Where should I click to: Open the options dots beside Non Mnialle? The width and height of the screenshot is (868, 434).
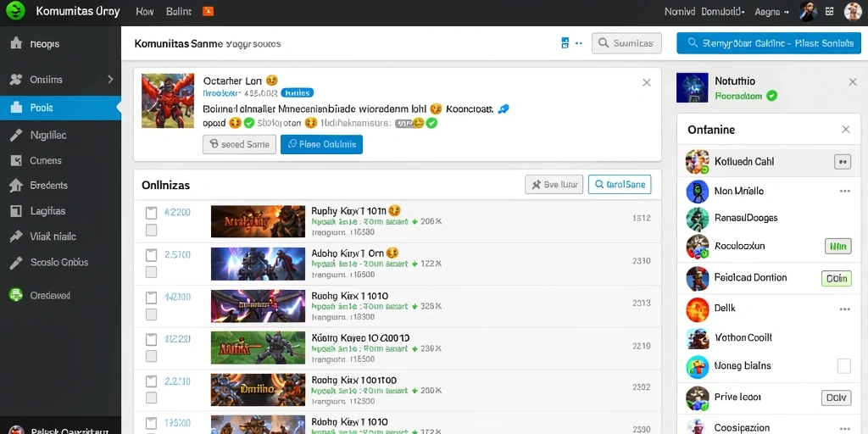click(845, 191)
